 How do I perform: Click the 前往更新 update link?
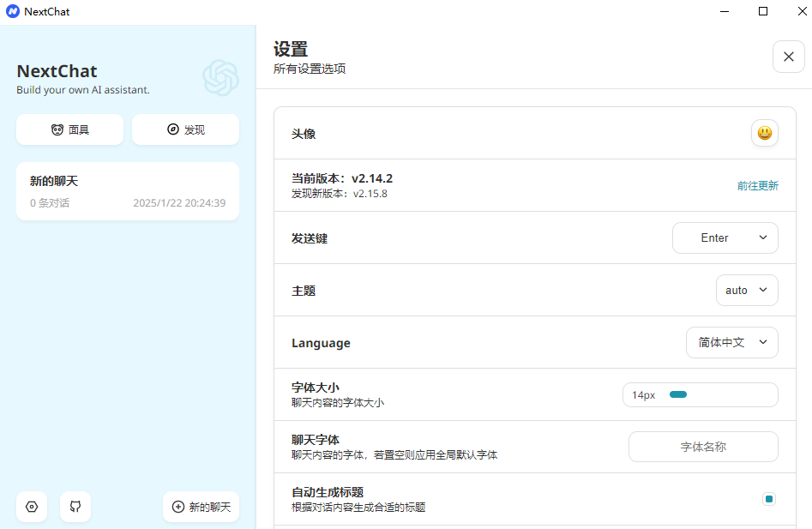point(758,186)
